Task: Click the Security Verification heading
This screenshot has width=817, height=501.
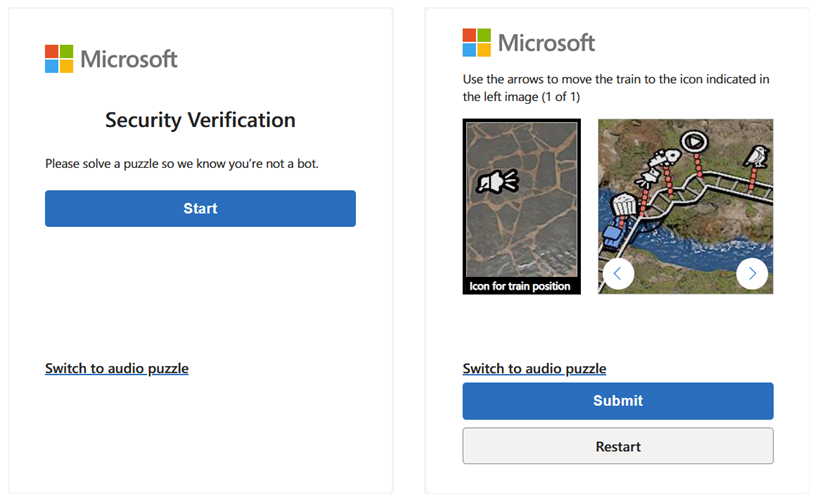Action: coord(200,120)
